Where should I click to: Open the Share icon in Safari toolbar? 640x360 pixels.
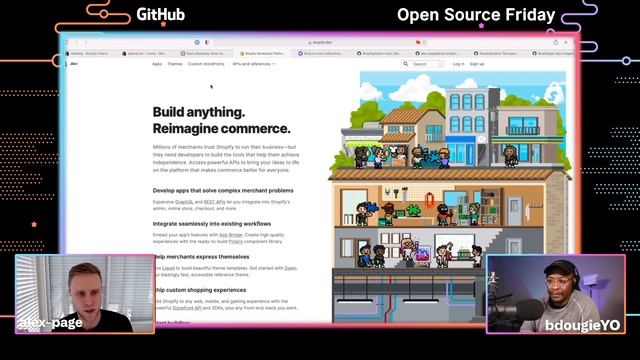tap(556, 42)
